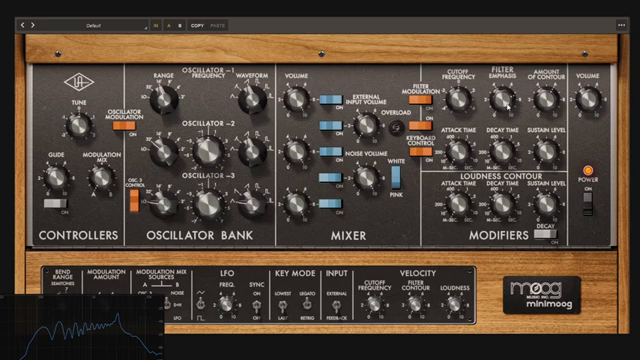Screen dimensions: 640x360
Task: Click Oscillator 3 Range knob
Action: [164, 204]
